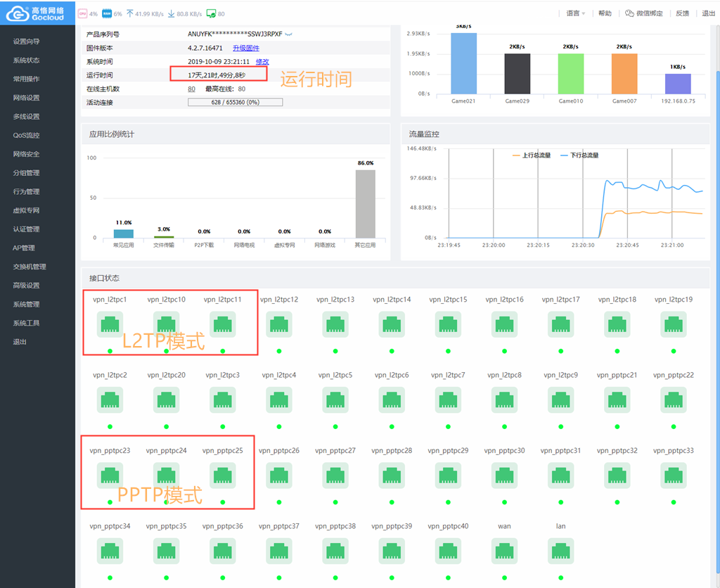Click 帮助 in the top bar
This screenshot has width=720, height=588.
coord(605,13)
